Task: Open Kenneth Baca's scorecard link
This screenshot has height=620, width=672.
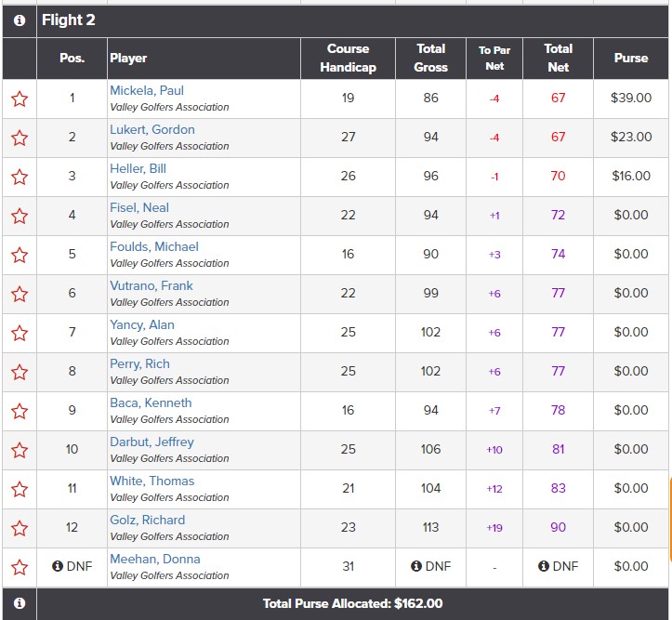Action: tap(151, 402)
